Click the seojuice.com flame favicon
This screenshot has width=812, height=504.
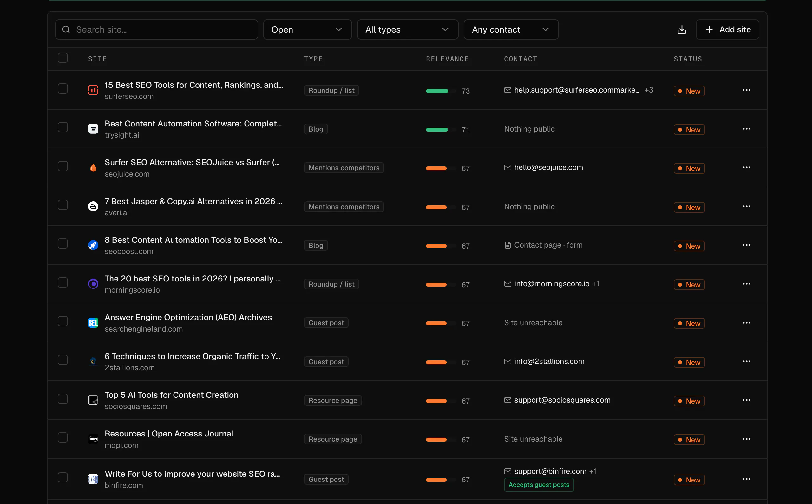pyautogui.click(x=93, y=168)
